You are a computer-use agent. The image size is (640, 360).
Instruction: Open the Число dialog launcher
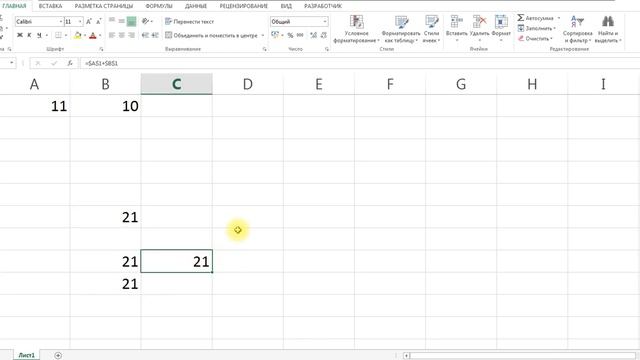[327, 49]
